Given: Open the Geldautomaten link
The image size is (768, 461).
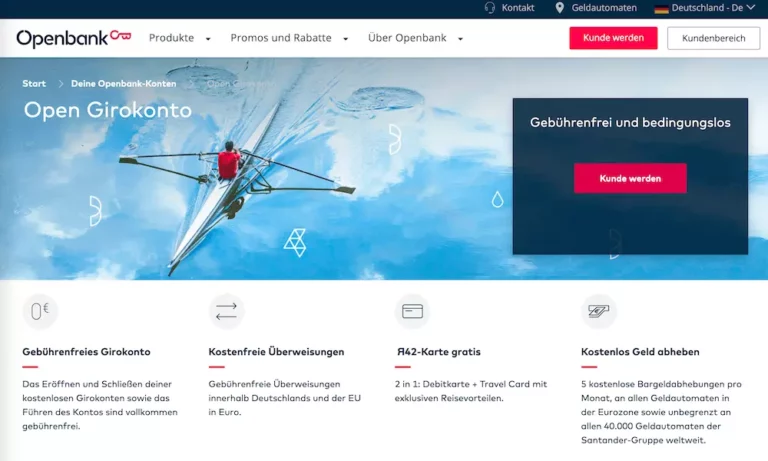Looking at the screenshot, I should [604, 8].
